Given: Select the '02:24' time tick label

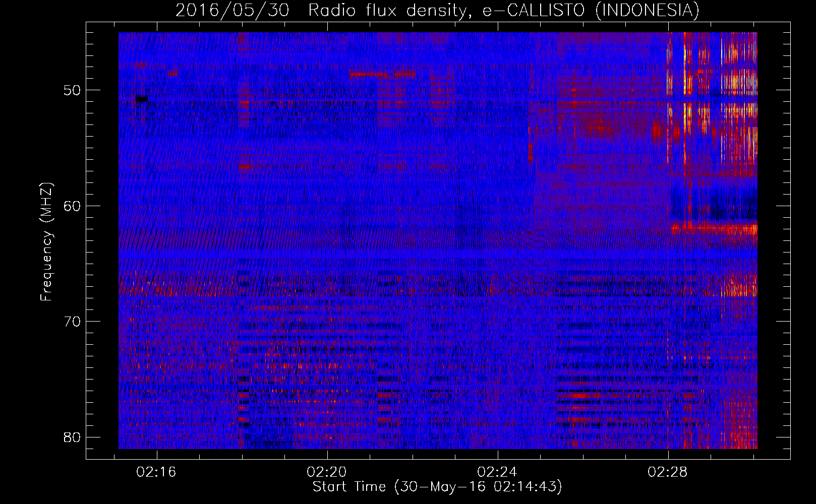Looking at the screenshot, I should (x=497, y=472).
